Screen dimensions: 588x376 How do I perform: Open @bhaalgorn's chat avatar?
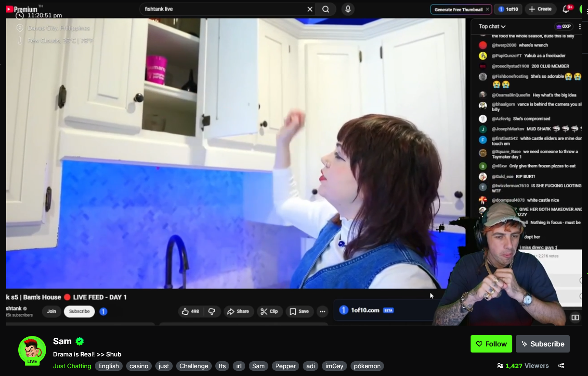point(483,105)
